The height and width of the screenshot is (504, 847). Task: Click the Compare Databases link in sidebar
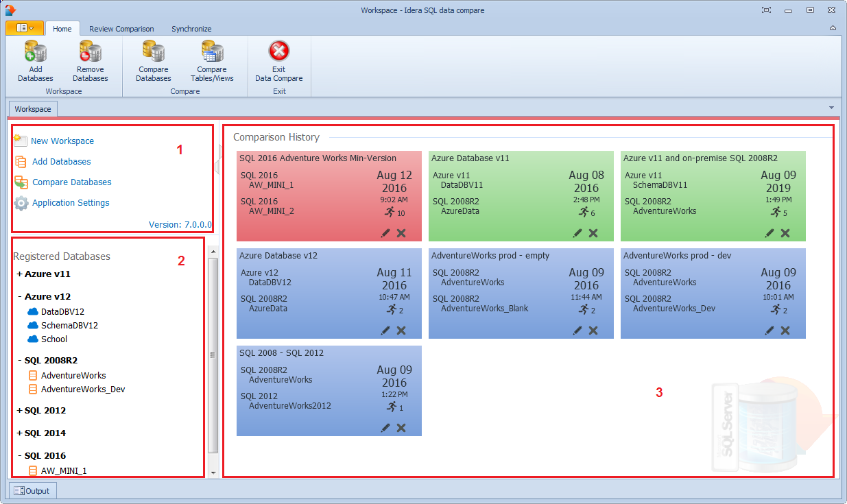pyautogui.click(x=72, y=182)
